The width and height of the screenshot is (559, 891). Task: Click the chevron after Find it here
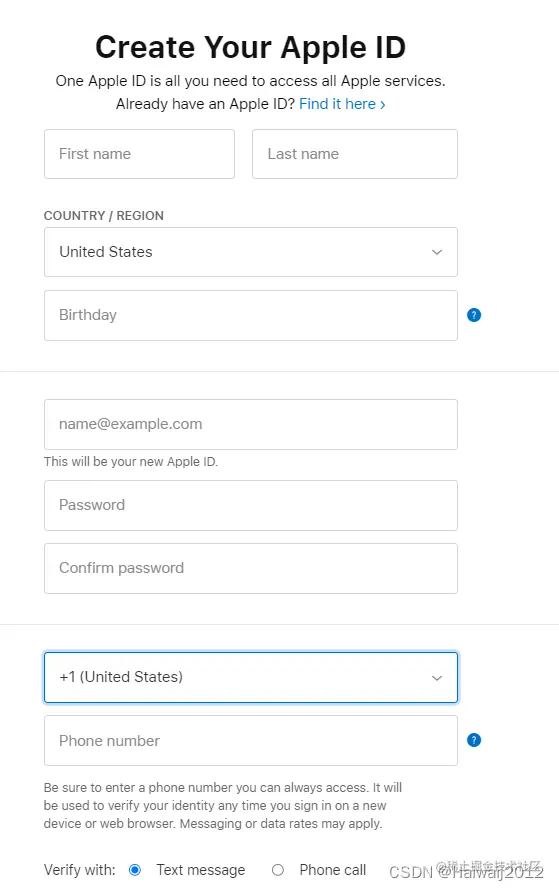pos(383,105)
